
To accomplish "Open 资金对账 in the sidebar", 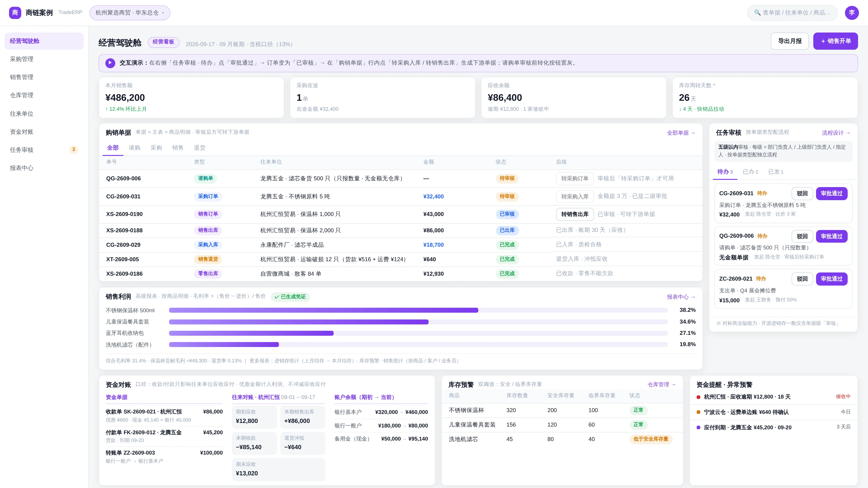I will click(x=44, y=132).
